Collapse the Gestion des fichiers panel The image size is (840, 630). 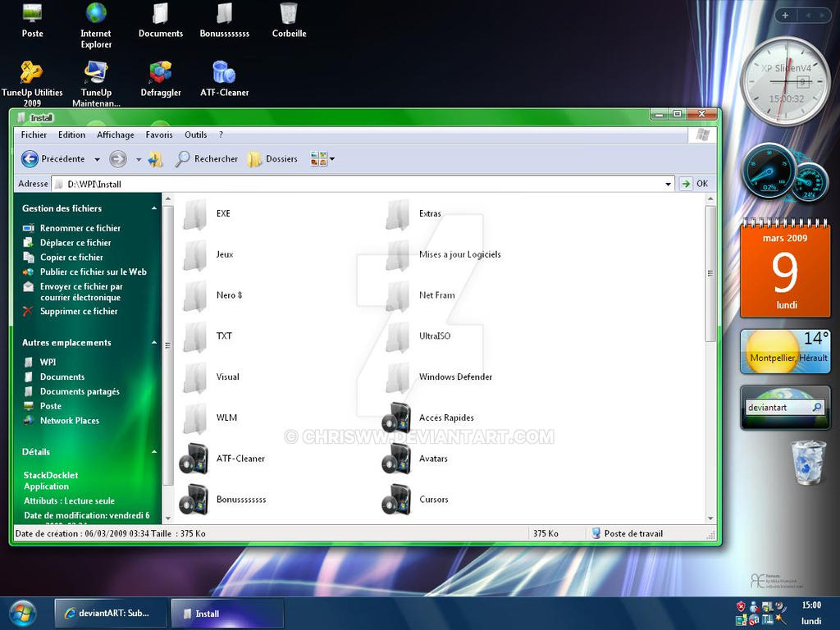154,208
